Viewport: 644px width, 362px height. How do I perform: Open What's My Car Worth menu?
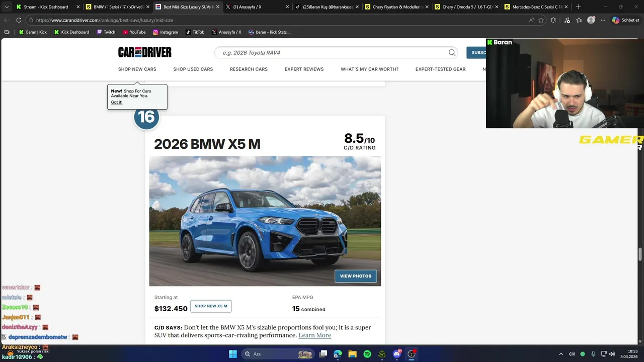tap(369, 69)
